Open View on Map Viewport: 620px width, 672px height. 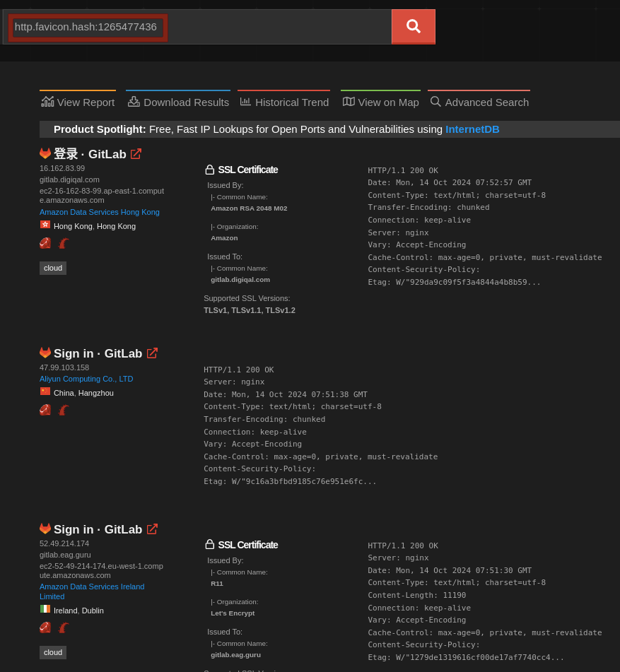(380, 102)
